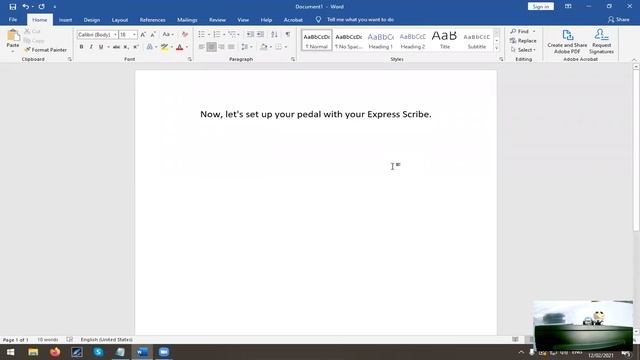This screenshot has height=360, width=640.
Task: Click the Sign in button
Action: coord(541,7)
